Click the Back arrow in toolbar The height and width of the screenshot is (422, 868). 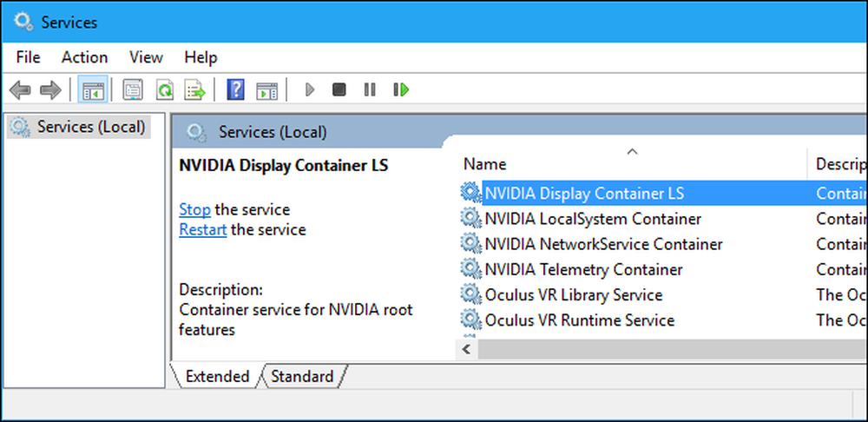click(21, 89)
